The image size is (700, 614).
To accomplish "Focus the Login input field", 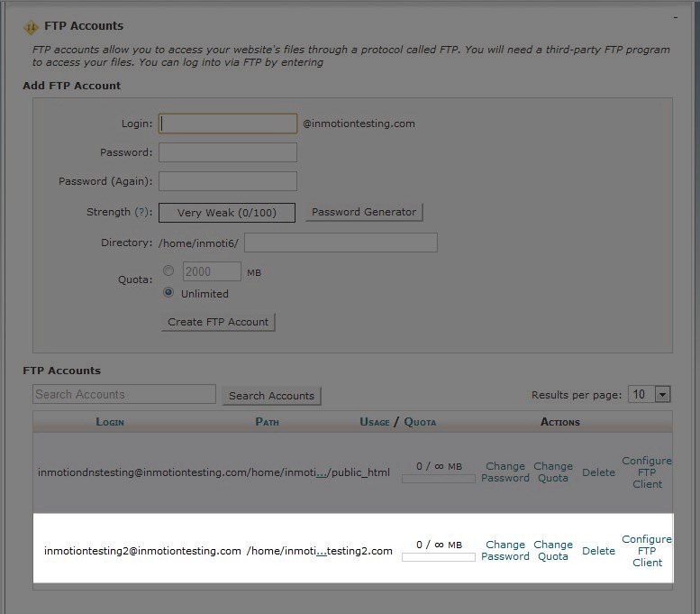I will click(228, 124).
